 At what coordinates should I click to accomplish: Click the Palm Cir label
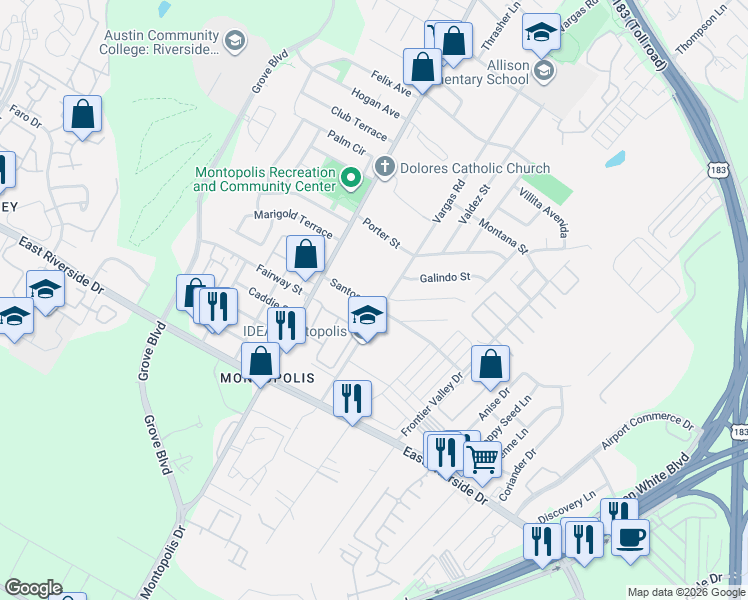(347, 143)
